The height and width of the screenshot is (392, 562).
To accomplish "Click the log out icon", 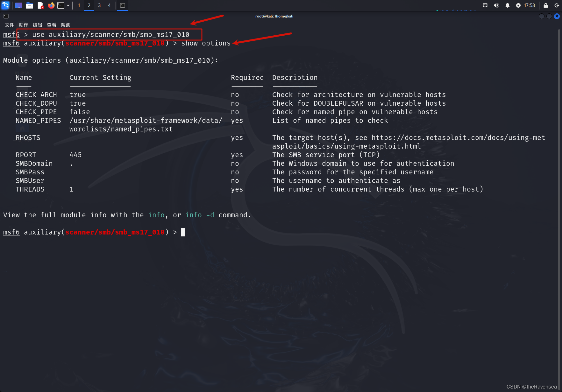I will [x=557, y=5].
